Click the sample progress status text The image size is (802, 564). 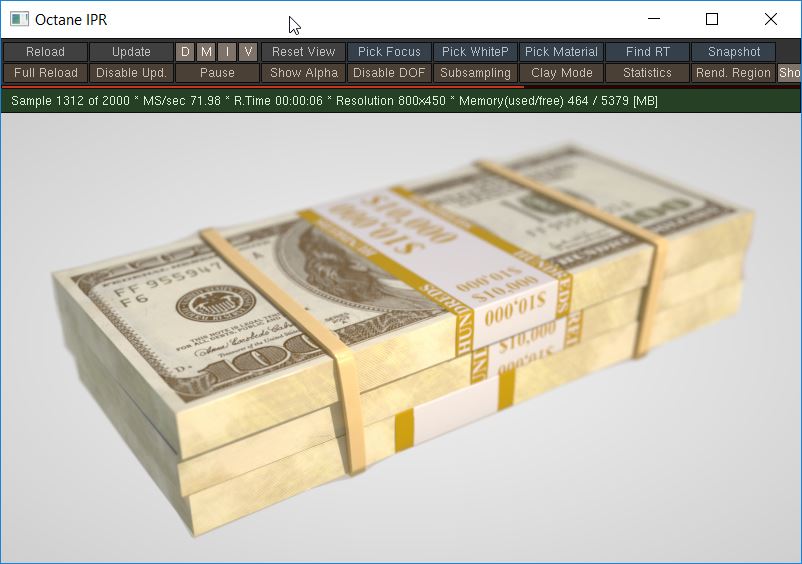pyautogui.click(x=71, y=101)
